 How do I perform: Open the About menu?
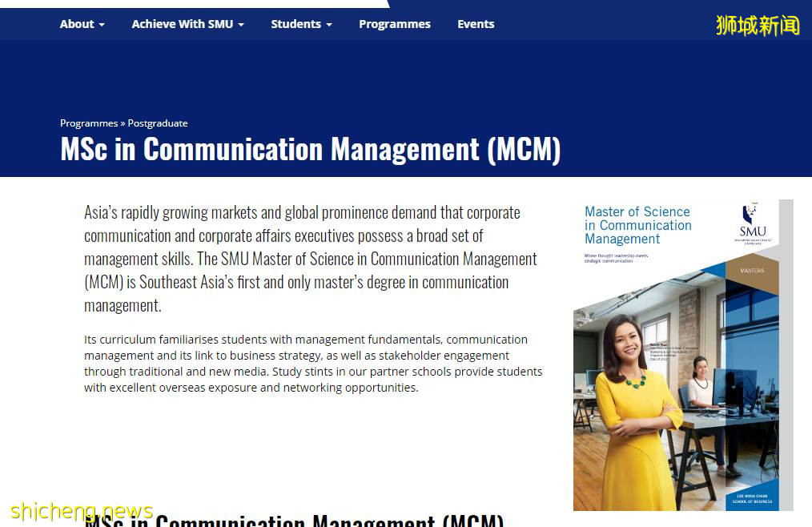tap(77, 24)
